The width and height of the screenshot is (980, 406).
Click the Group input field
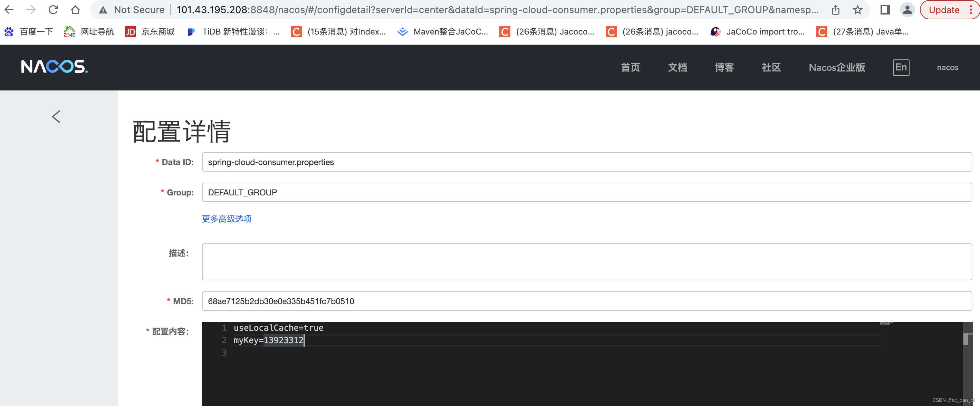(x=587, y=193)
